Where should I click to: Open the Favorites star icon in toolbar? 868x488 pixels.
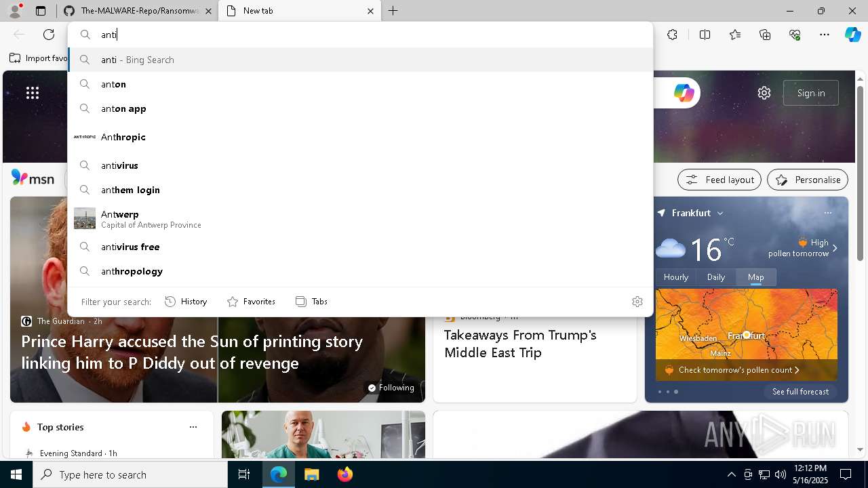(x=735, y=35)
